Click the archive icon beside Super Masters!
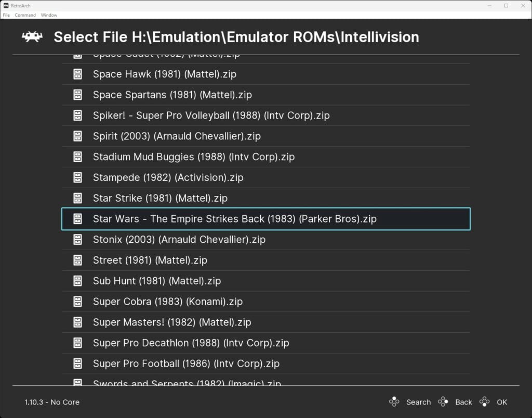 pos(78,322)
